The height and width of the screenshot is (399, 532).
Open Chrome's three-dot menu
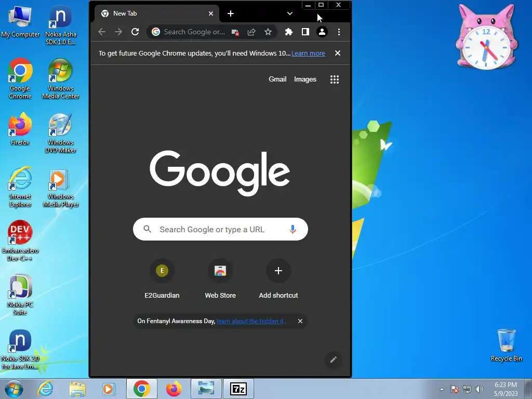pos(339,32)
